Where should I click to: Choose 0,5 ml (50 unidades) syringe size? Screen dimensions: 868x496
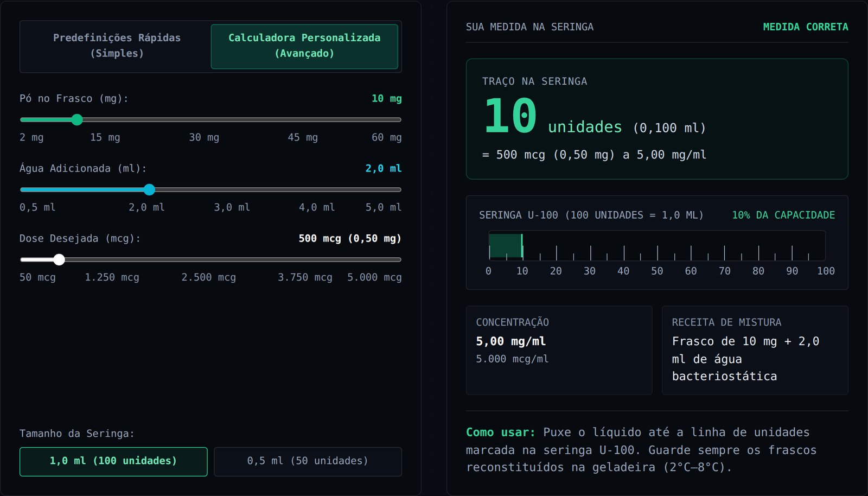point(308,461)
